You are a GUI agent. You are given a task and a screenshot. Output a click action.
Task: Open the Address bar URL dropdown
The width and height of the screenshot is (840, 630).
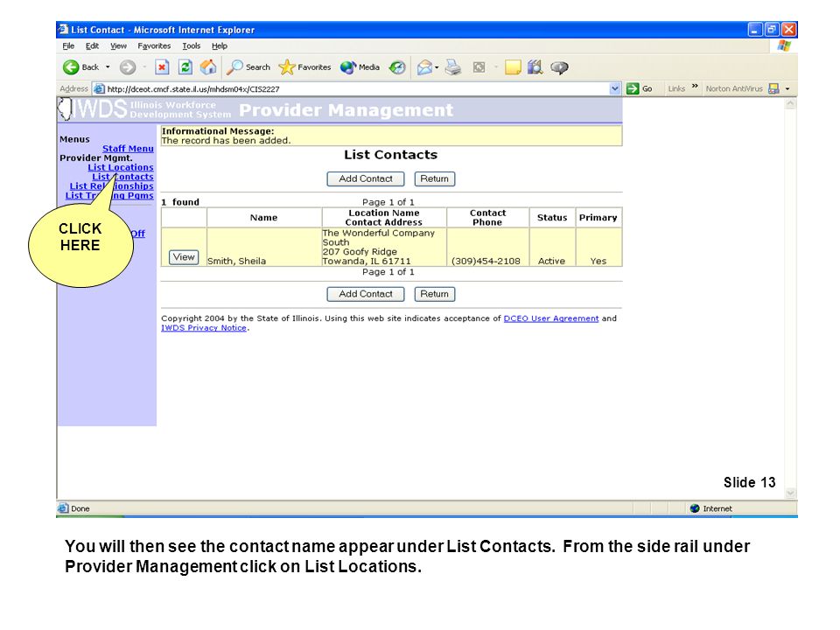point(615,88)
